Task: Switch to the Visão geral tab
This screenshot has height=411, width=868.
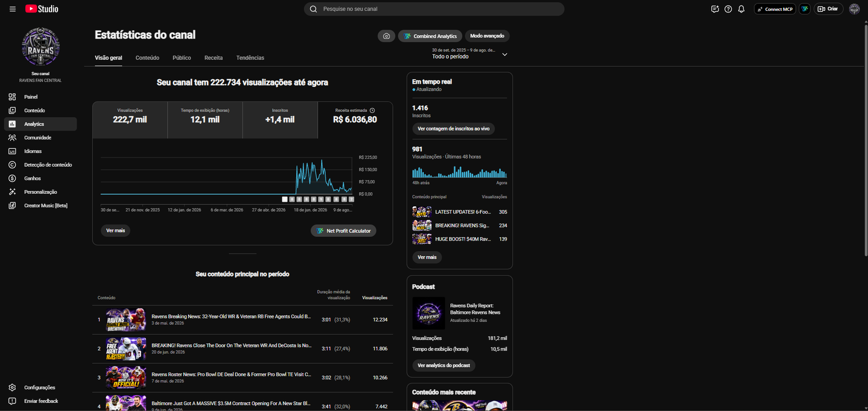Action: point(108,58)
